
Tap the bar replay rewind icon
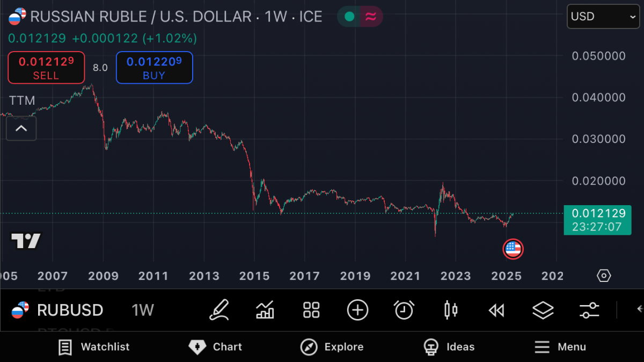496,310
